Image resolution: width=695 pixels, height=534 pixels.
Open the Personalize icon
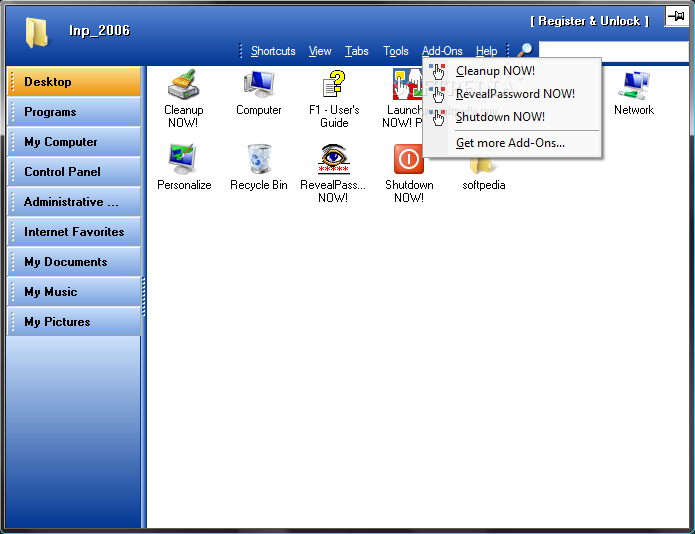point(183,159)
